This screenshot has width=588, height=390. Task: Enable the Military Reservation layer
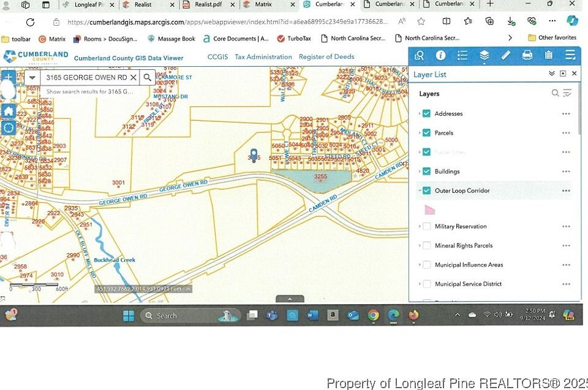tap(426, 226)
